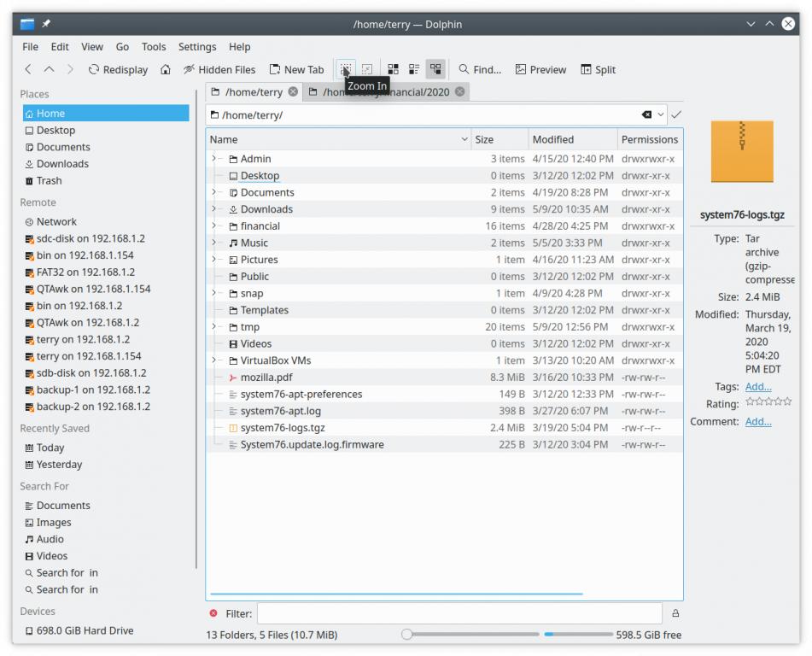Viewport: 812px width, 656px height.
Task: Toggle the Preview panel
Action: click(x=540, y=70)
